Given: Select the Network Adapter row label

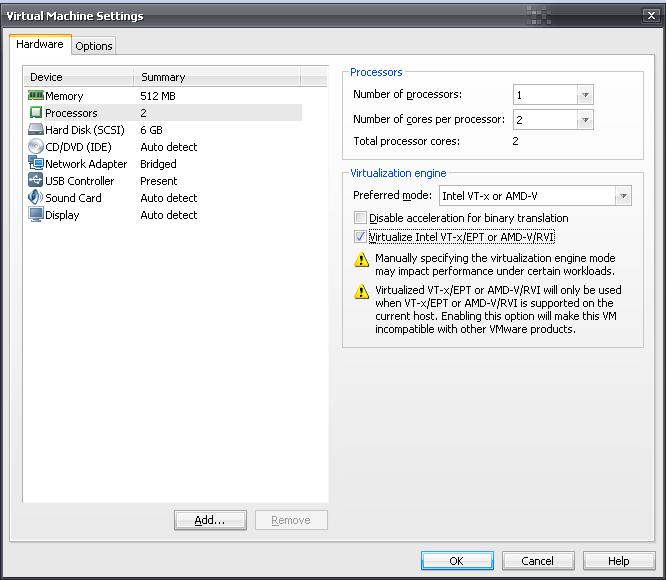Looking at the screenshot, I should point(86,164).
